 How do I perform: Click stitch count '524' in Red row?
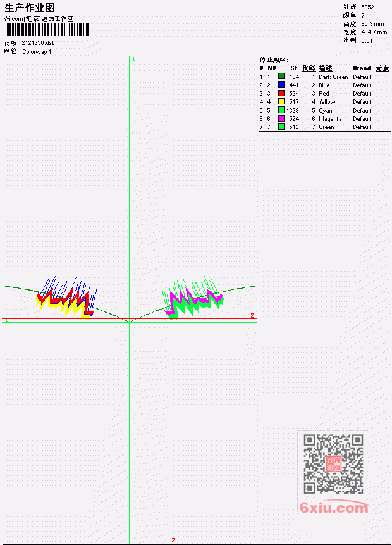[294, 94]
